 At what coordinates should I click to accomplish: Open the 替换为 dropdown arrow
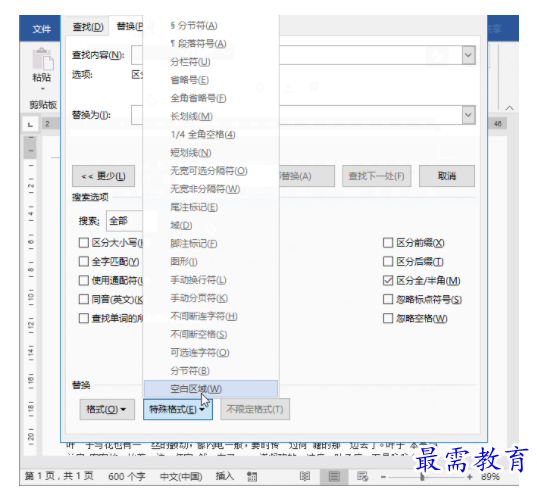469,115
